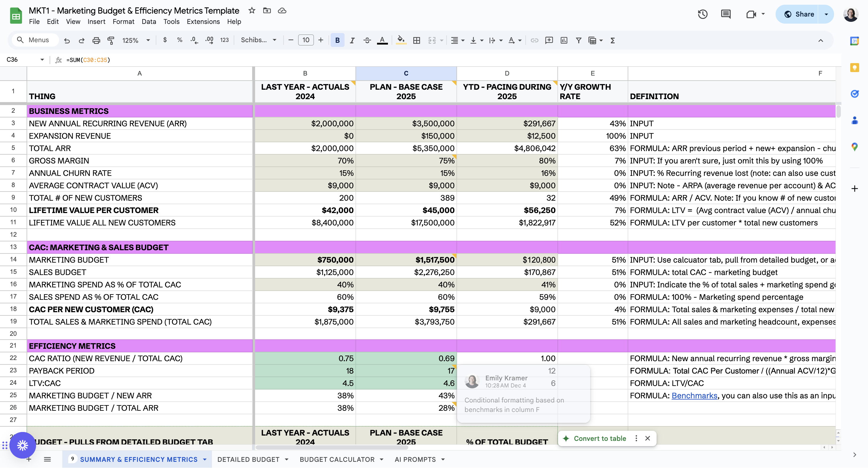Decrease decimal places
The height and width of the screenshot is (468, 868).
194,40
